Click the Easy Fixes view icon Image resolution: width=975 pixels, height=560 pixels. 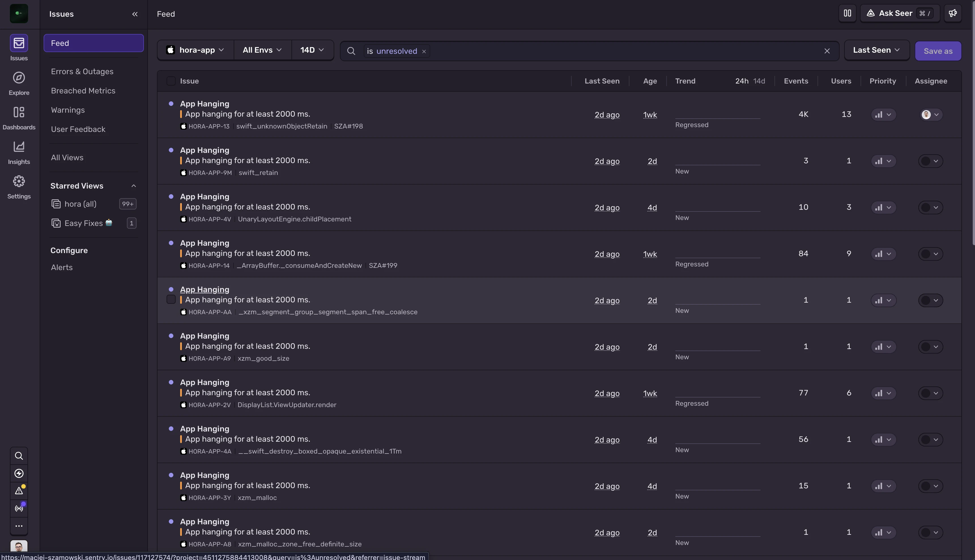tap(56, 223)
